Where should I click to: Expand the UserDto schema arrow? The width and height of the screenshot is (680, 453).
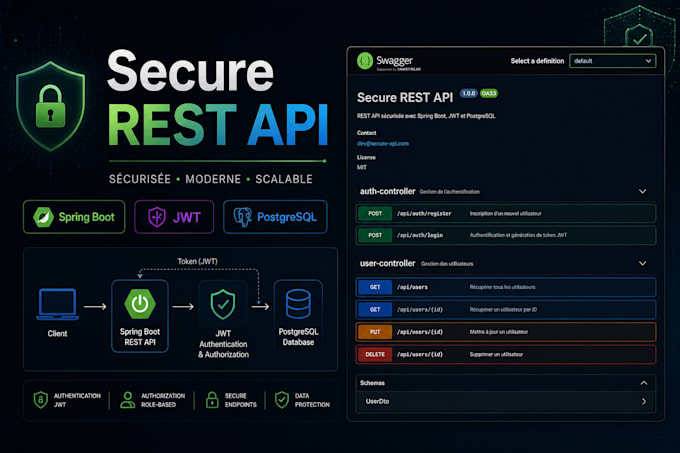click(x=644, y=401)
